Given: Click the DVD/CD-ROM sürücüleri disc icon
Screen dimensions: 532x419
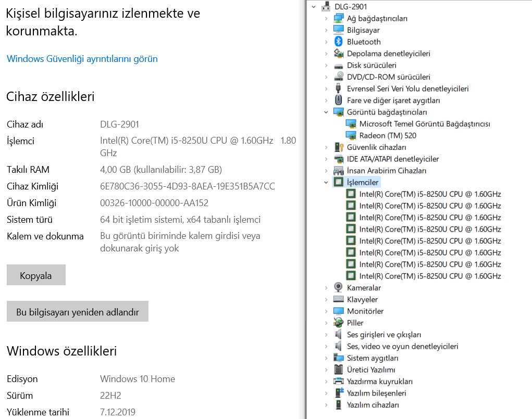Looking at the screenshot, I should click(x=338, y=77).
